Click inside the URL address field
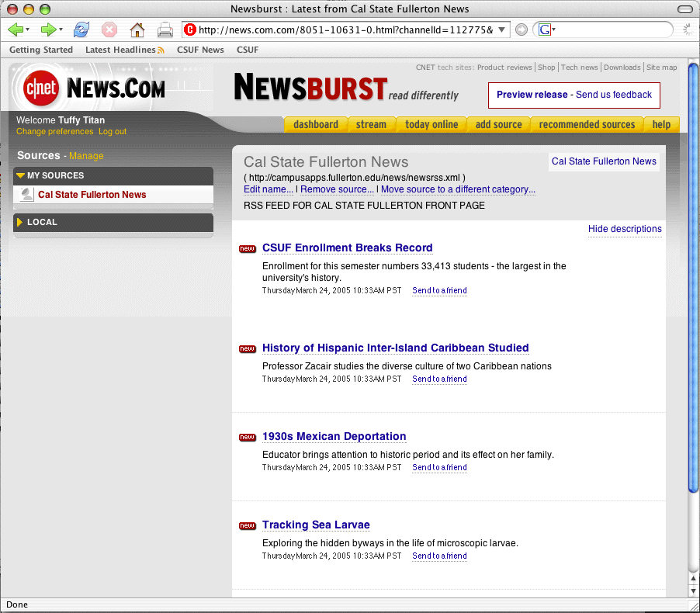Viewport: 700px width, 613px height. pos(346,30)
